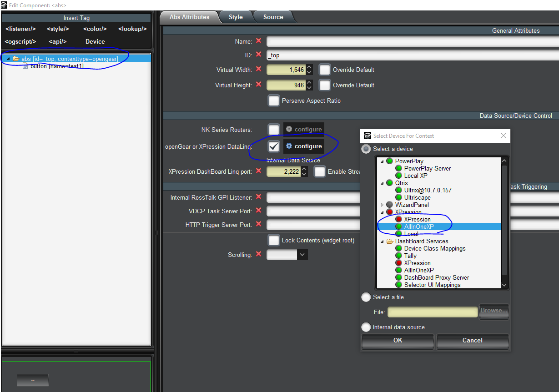
Task: Reset Scrolling using its red X icon
Action: point(258,254)
